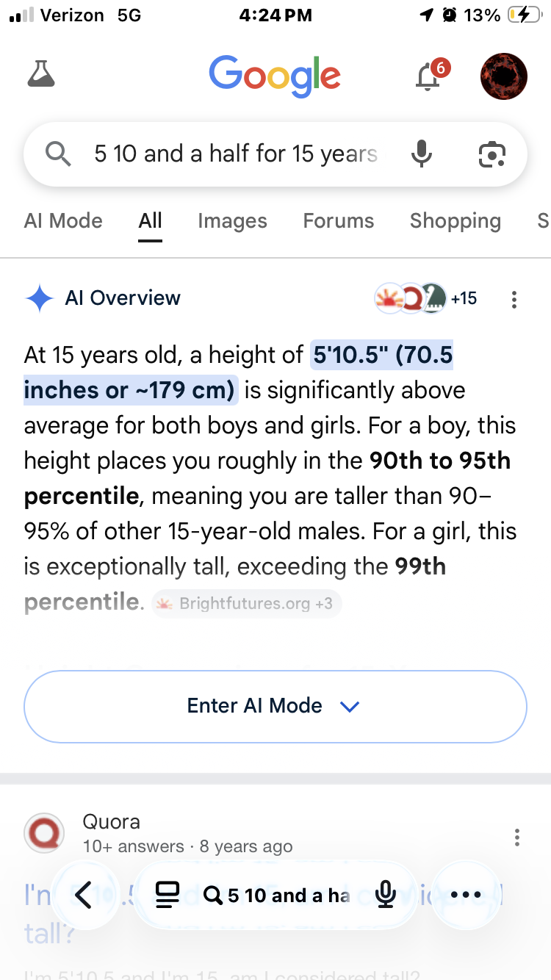The height and width of the screenshot is (980, 551).
Task: Expand Brightfutures.org +3 source chip
Action: (x=247, y=604)
